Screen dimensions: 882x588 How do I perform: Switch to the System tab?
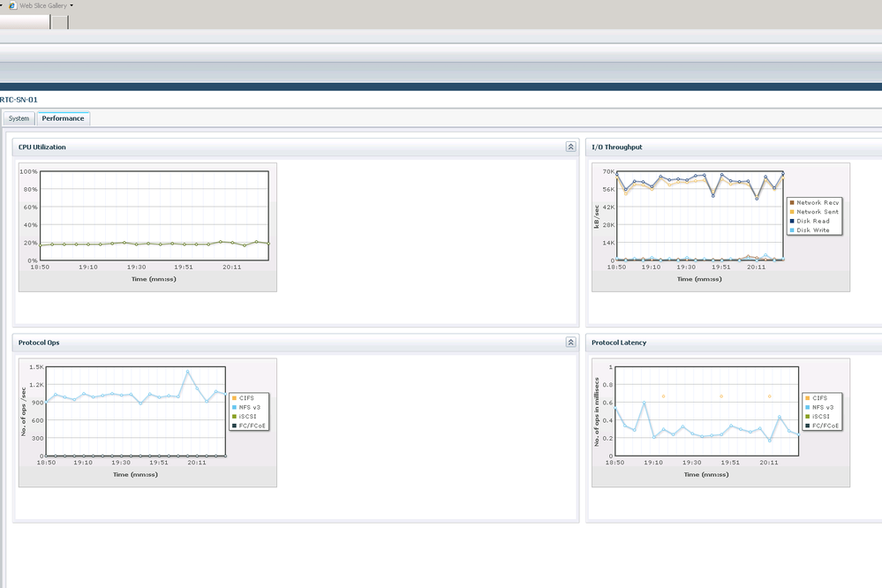pyautogui.click(x=19, y=118)
